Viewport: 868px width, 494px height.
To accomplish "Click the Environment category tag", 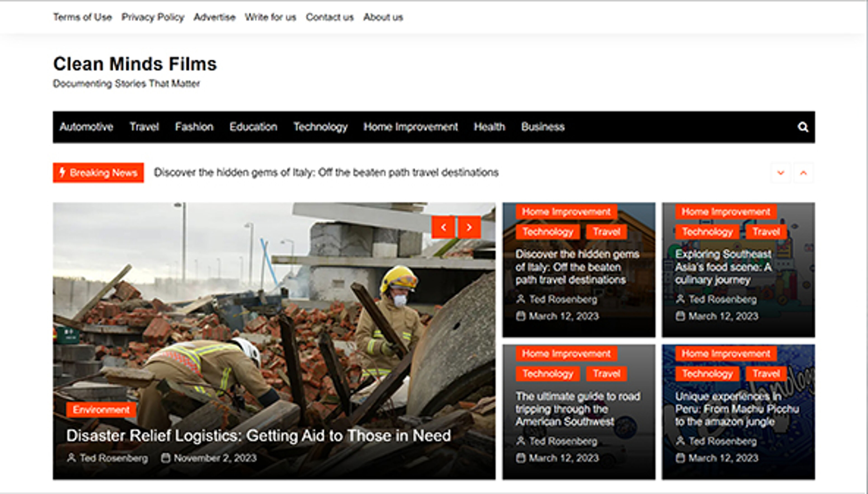I will pyautogui.click(x=101, y=410).
